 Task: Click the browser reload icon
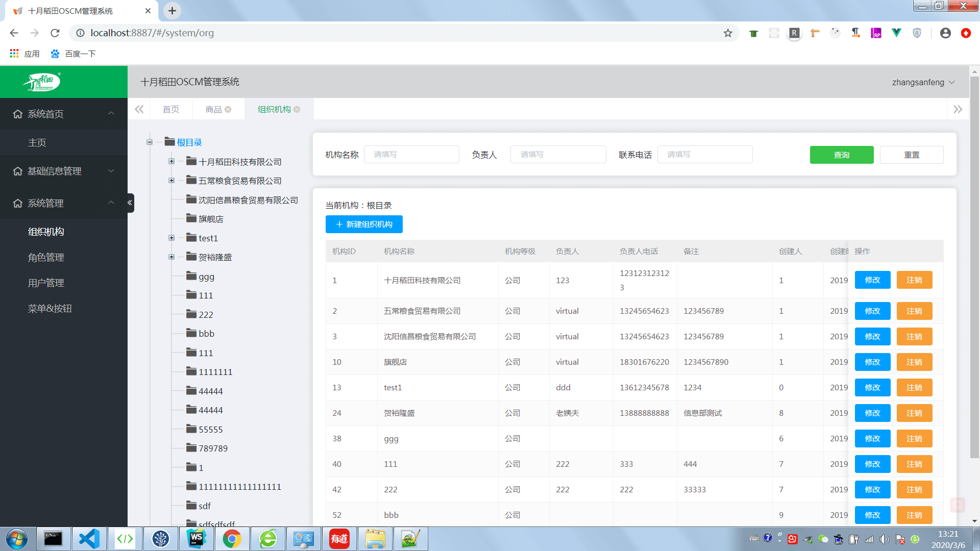pos(55,33)
